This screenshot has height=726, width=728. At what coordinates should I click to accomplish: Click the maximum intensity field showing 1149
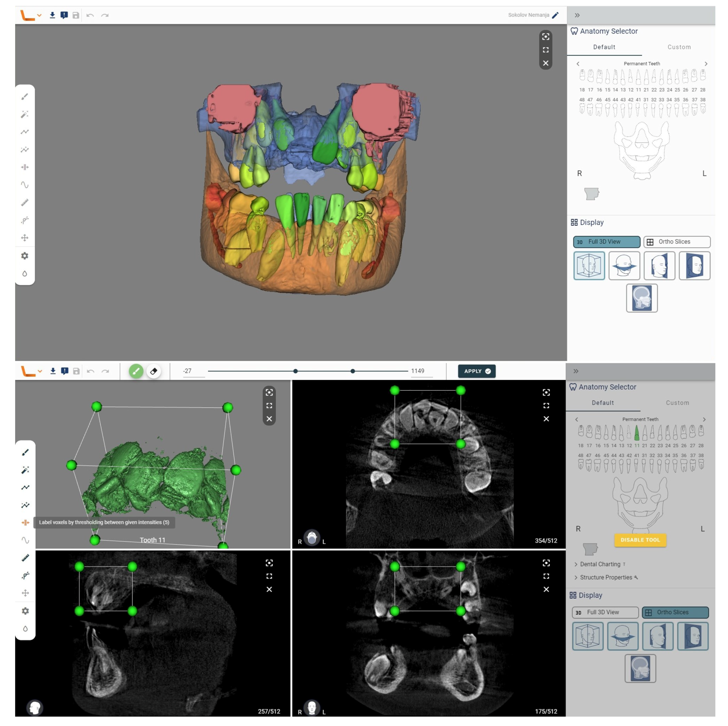(x=421, y=371)
